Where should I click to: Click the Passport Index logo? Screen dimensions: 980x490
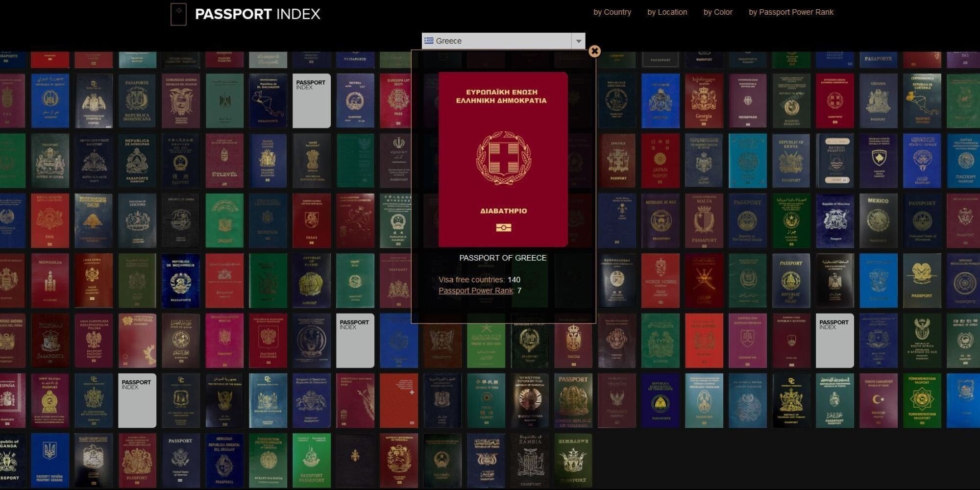coord(245,14)
